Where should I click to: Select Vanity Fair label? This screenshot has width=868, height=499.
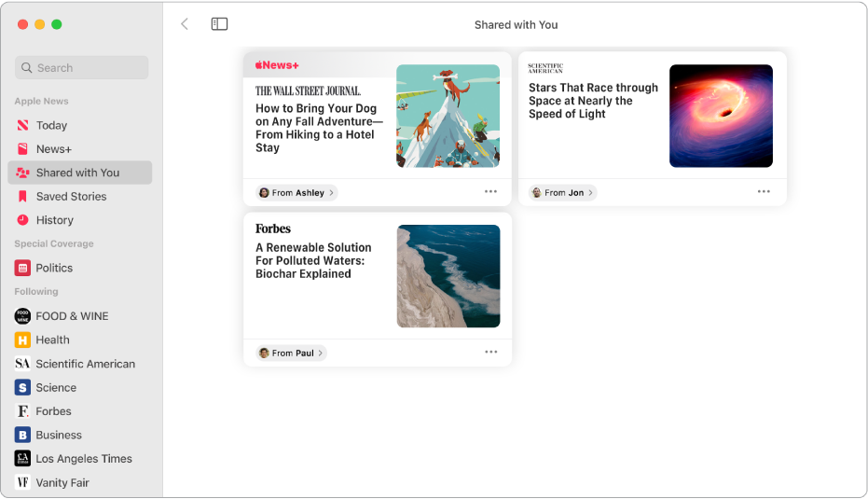point(62,483)
